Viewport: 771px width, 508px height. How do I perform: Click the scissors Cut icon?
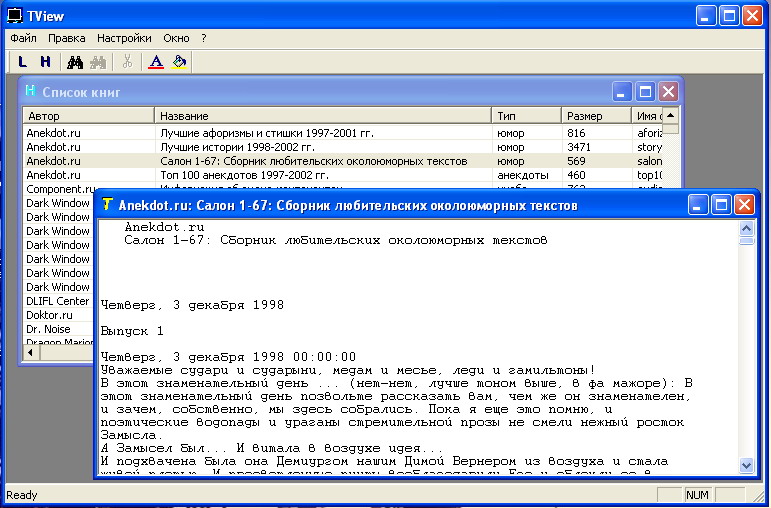127,62
